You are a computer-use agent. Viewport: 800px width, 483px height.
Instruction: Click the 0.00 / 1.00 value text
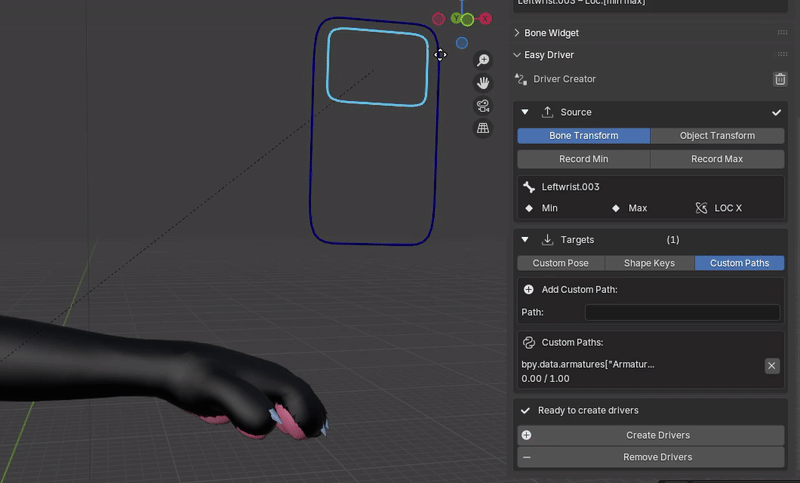click(x=545, y=379)
